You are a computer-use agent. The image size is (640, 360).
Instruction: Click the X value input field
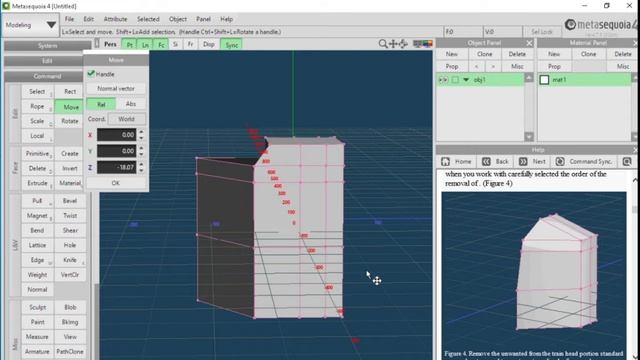pyautogui.click(x=117, y=135)
